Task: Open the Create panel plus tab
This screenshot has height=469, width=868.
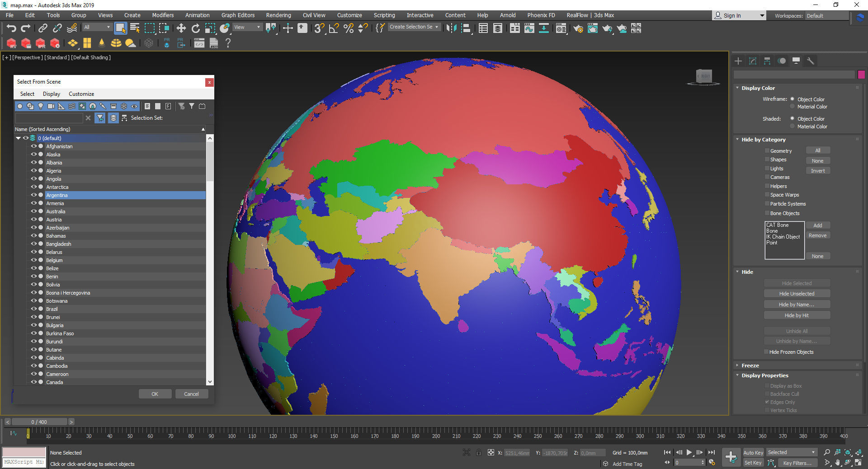Action: pyautogui.click(x=738, y=61)
